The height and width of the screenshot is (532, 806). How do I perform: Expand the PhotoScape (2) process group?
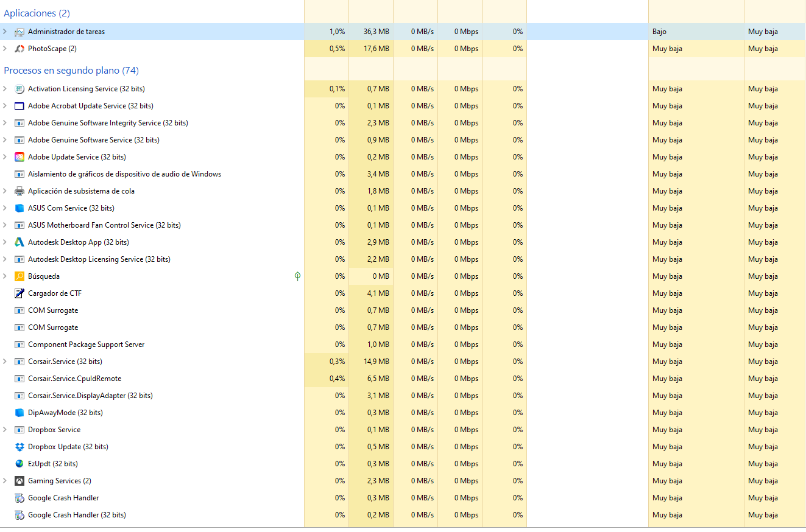click(x=5, y=49)
